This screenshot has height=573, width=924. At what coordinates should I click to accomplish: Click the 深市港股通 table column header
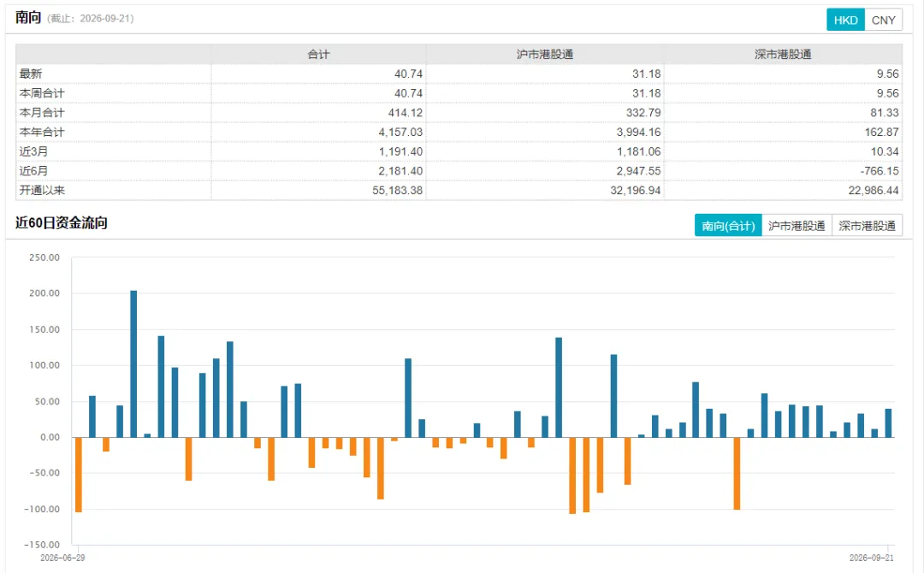click(783, 54)
